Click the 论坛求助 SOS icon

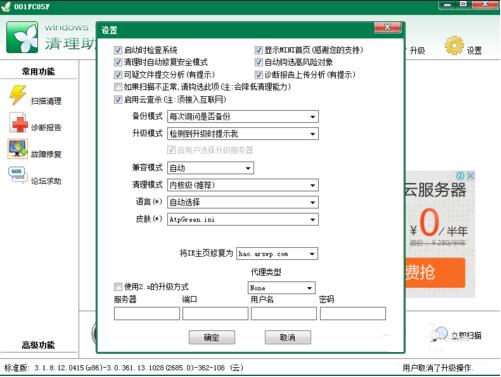(17, 174)
